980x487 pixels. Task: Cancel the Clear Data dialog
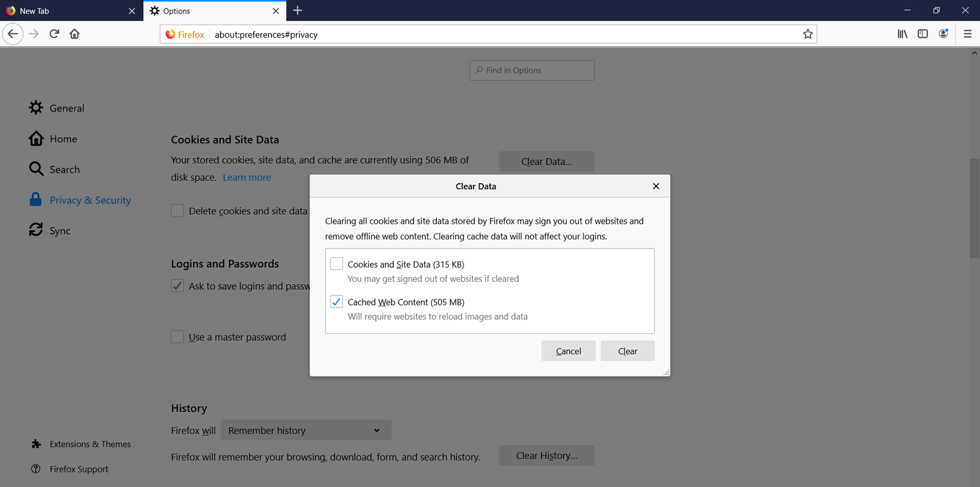[x=568, y=351]
